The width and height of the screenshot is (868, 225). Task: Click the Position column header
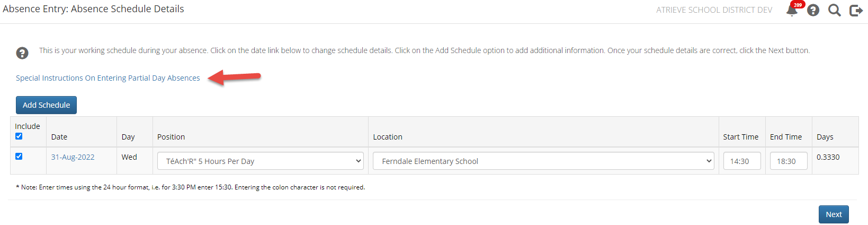(x=171, y=137)
